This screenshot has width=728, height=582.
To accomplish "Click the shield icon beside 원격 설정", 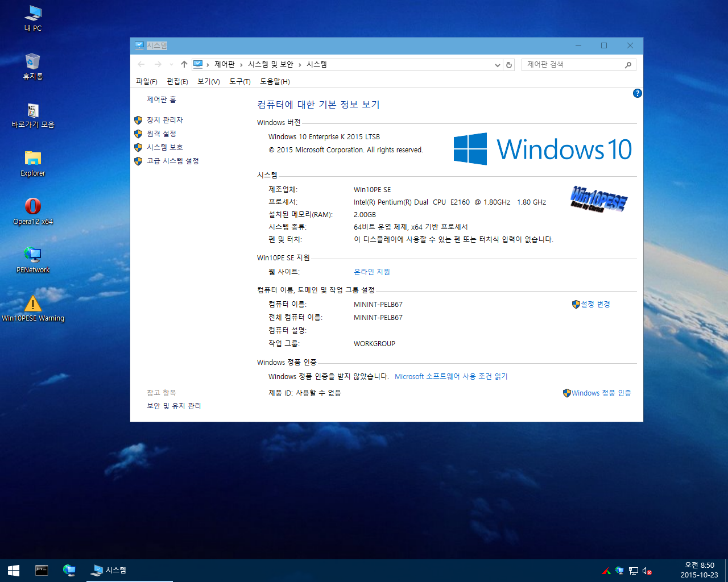I will point(138,134).
